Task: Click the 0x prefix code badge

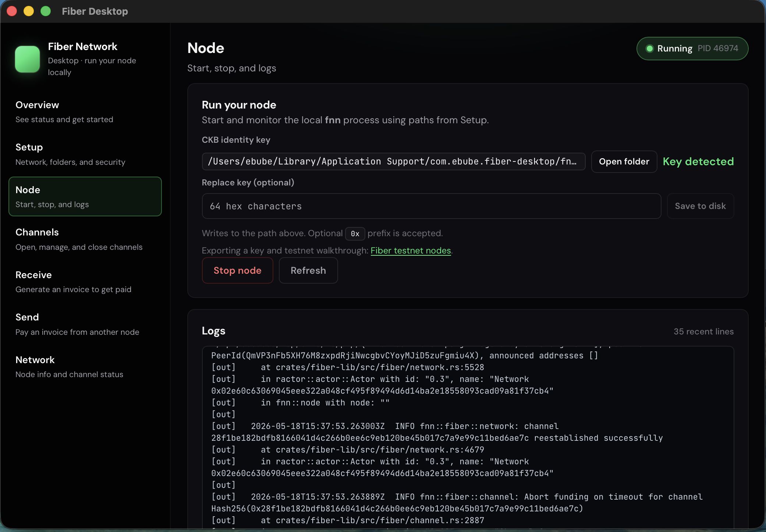Action: tap(355, 234)
